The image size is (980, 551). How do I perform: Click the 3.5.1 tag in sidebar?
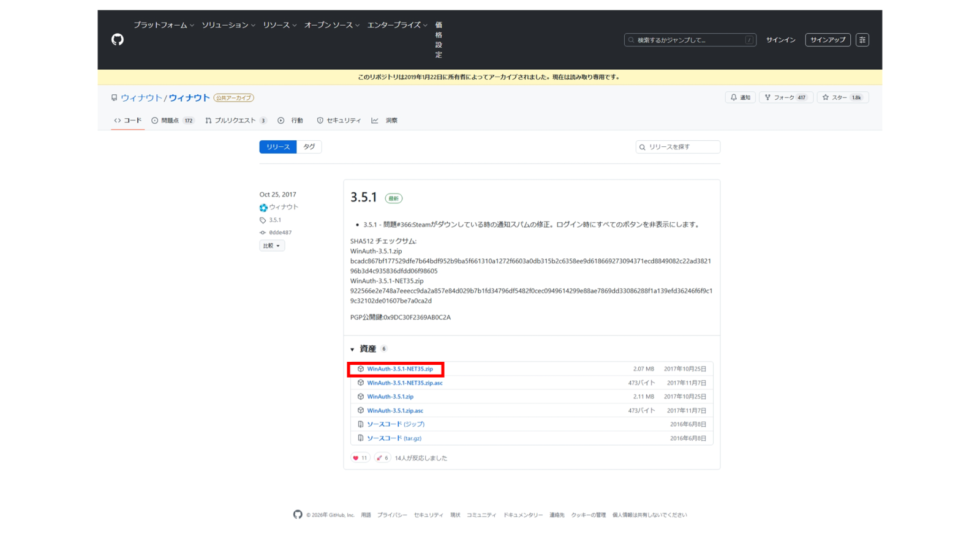pyautogui.click(x=275, y=220)
